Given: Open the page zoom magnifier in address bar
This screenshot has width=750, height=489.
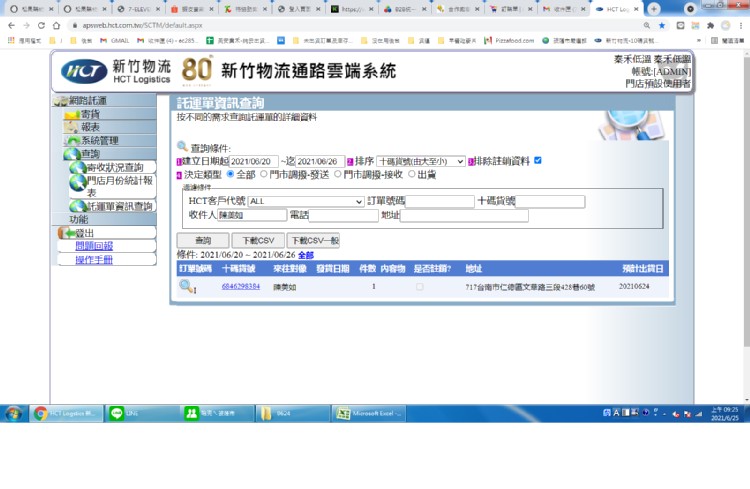Looking at the screenshot, I should (x=647, y=25).
